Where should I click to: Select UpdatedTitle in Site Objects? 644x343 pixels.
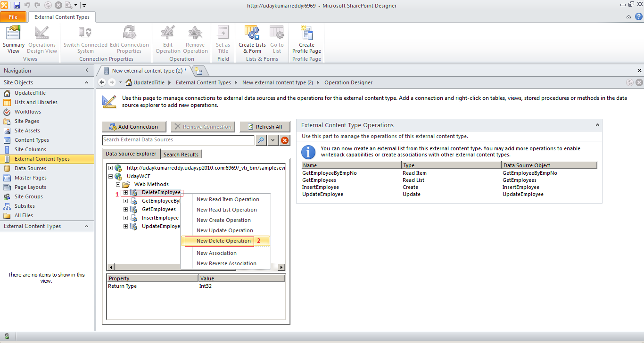(x=30, y=93)
